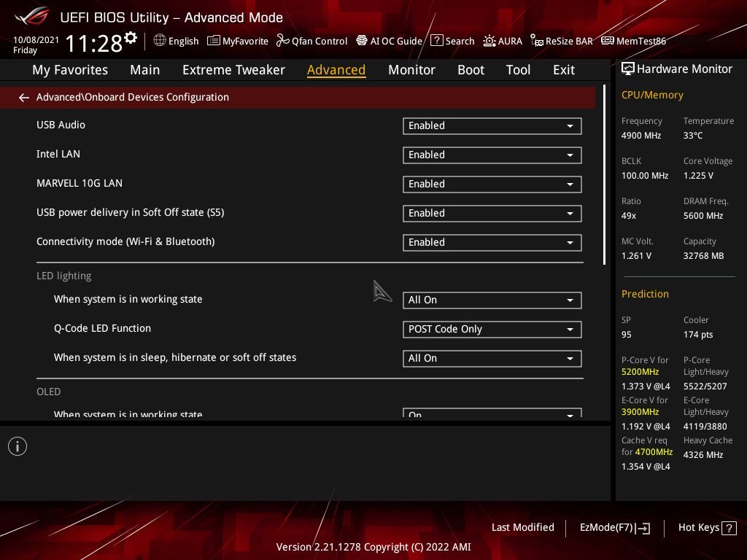Click the 1.225 V Core Voltage value
Image resolution: width=747 pixels, height=560 pixels.
[x=698, y=176]
